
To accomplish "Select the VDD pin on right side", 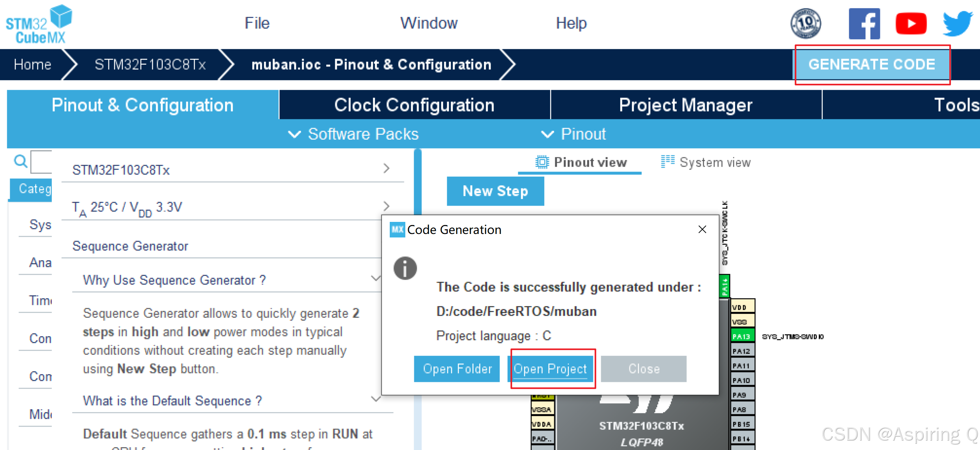I will tap(742, 307).
